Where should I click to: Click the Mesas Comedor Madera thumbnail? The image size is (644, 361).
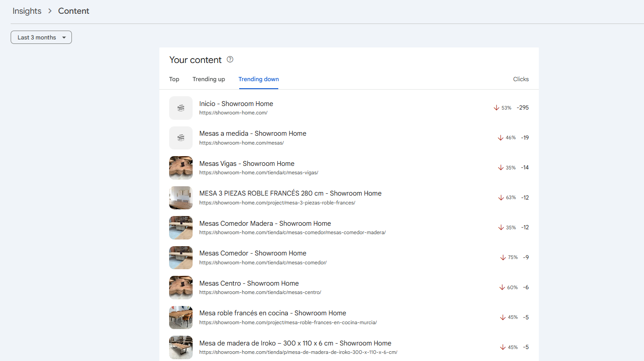(181, 228)
